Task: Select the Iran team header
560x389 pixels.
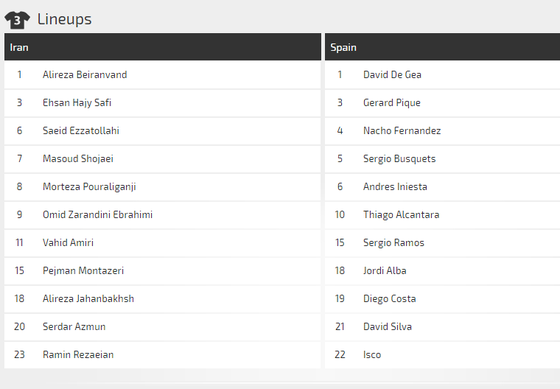Action: tap(162, 47)
